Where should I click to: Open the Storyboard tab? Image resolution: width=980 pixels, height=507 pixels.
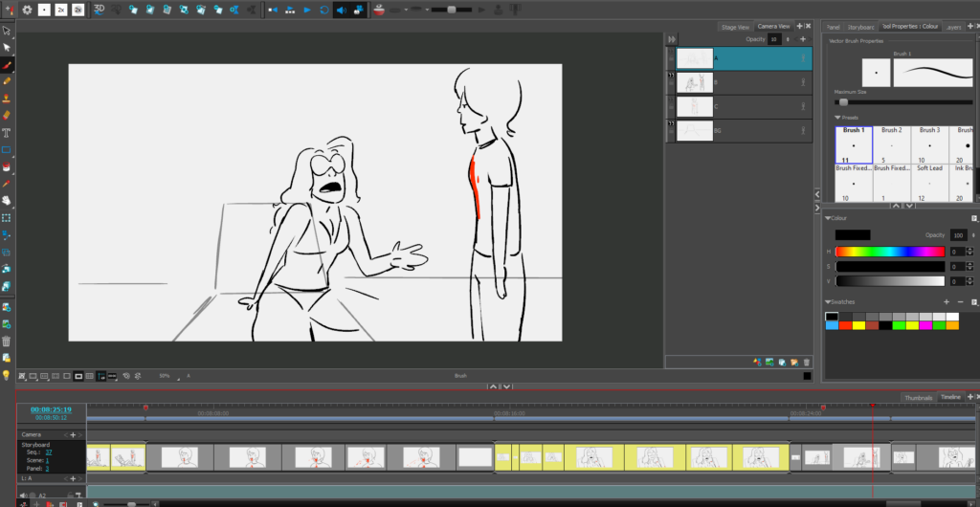860,27
